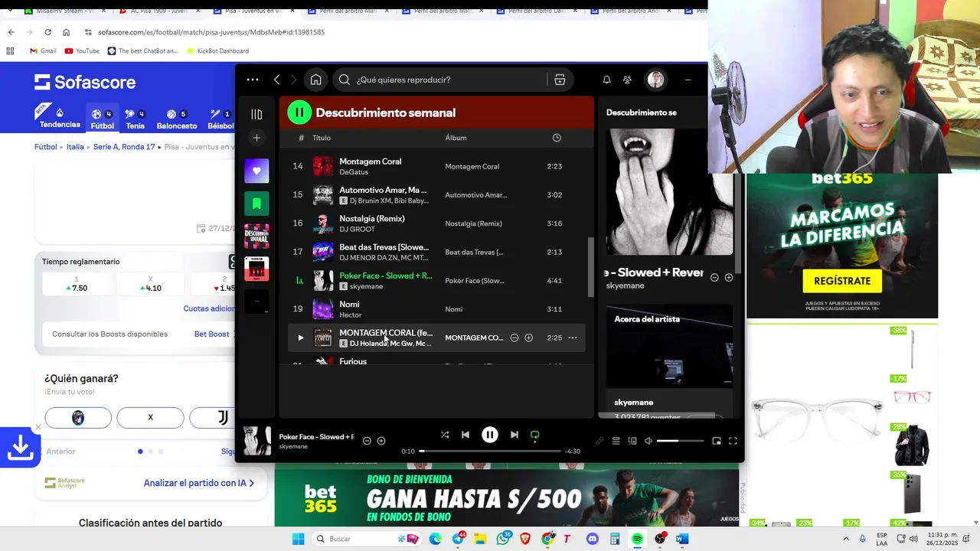Adjust the Spotify volume slider
The image size is (980, 551).
[x=680, y=441]
